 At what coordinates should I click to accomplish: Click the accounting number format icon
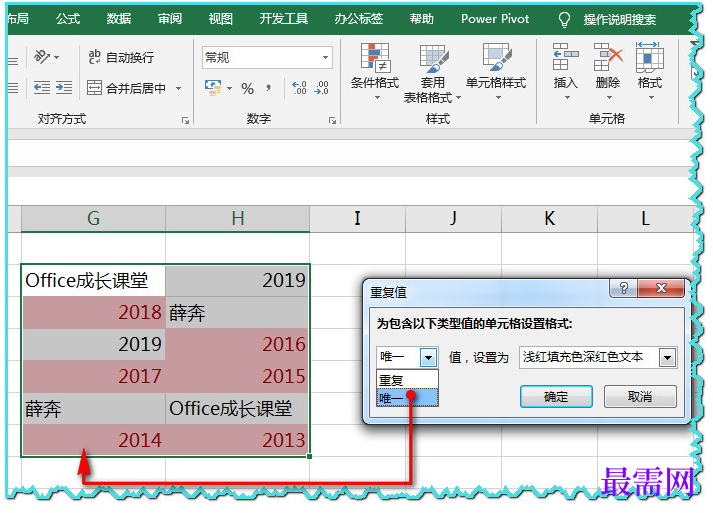(x=213, y=88)
